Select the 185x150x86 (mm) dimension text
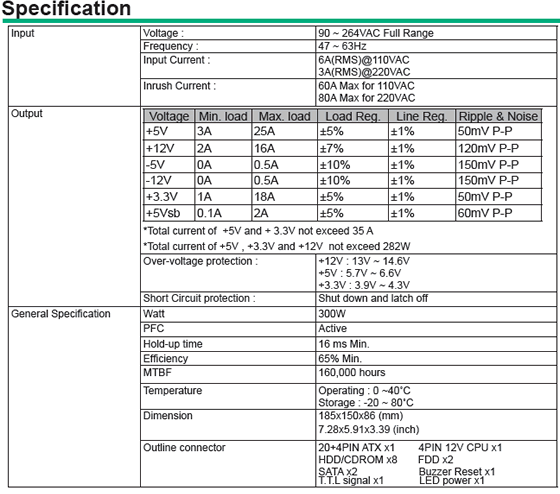560x494 pixels. click(x=361, y=416)
